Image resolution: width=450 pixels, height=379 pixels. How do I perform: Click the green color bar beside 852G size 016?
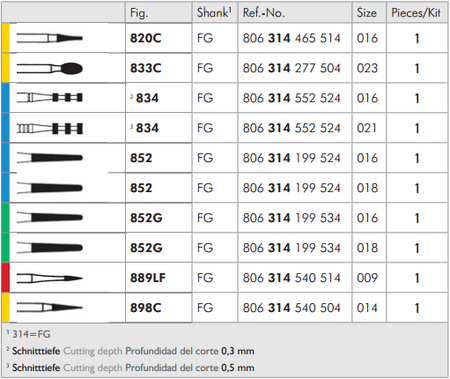coord(6,218)
